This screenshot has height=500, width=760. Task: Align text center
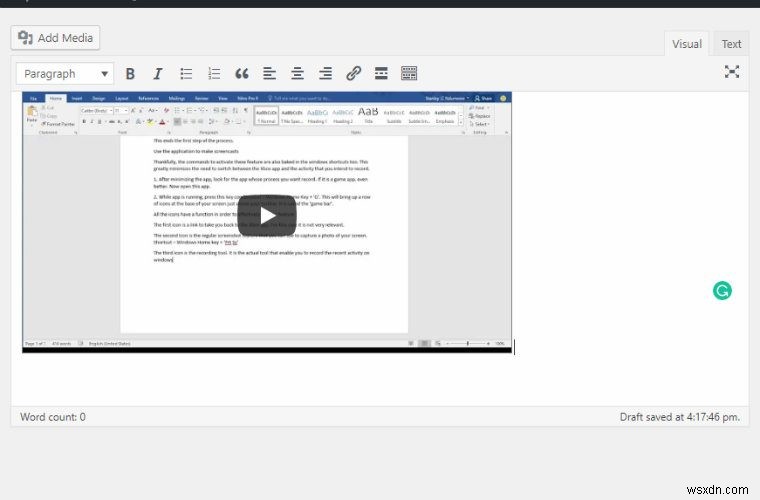click(298, 74)
